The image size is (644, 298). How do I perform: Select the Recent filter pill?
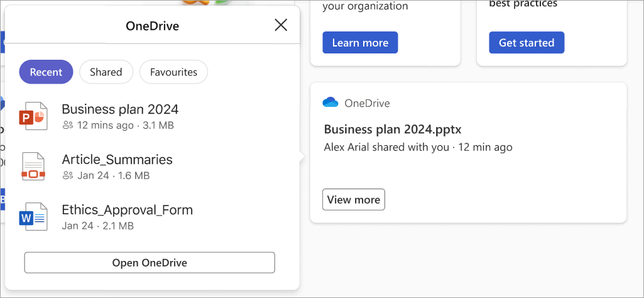(x=46, y=72)
